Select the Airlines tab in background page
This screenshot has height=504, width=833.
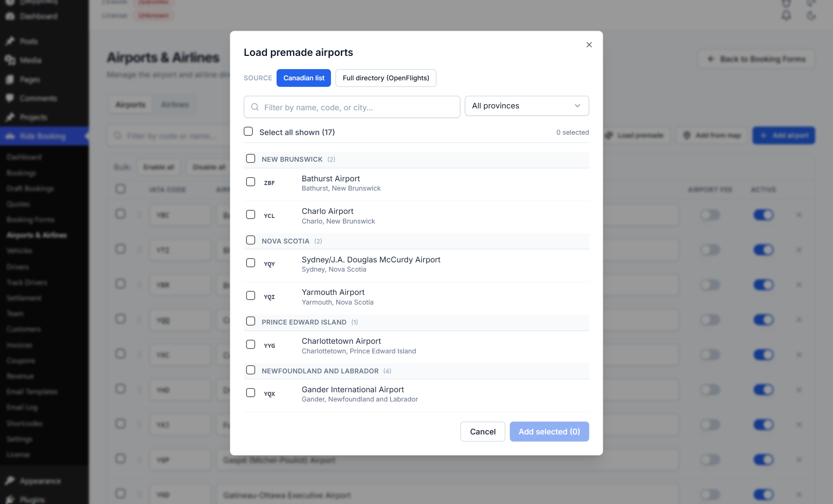[x=175, y=105]
